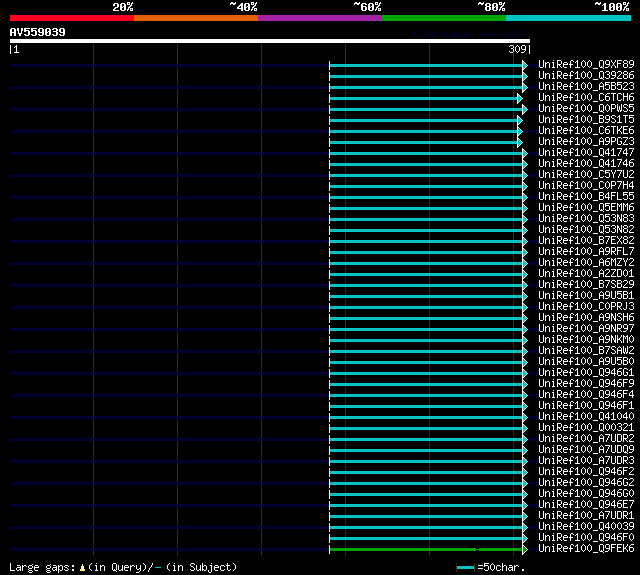Select the UniRef100_B7SB29 label

(x=586, y=285)
